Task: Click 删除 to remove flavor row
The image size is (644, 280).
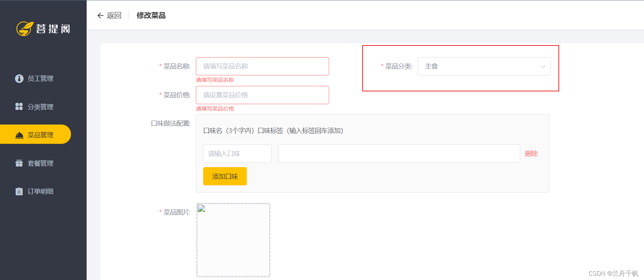Action: [531, 154]
